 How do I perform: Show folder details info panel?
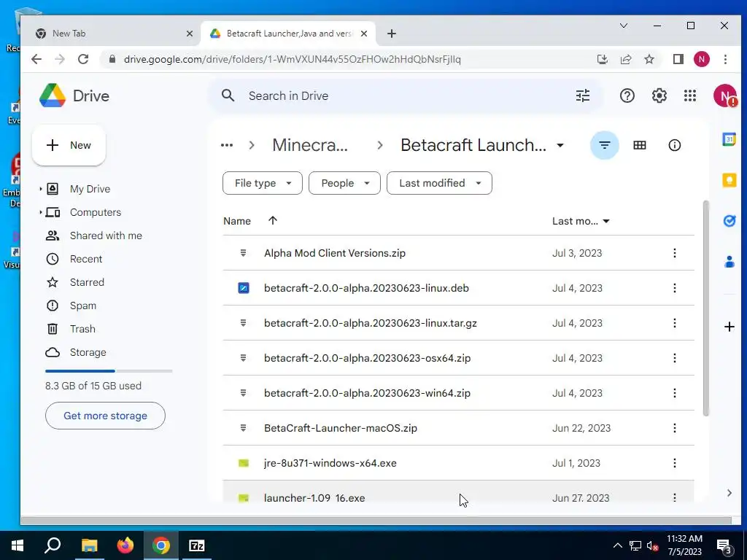tap(674, 145)
